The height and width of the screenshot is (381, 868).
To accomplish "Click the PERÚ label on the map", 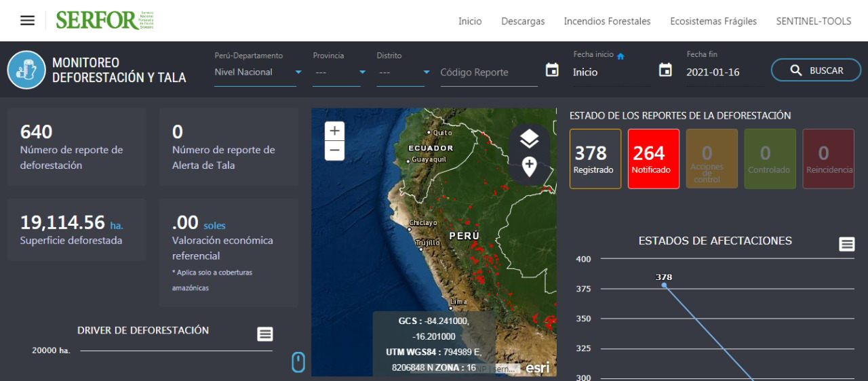I will [x=464, y=236].
